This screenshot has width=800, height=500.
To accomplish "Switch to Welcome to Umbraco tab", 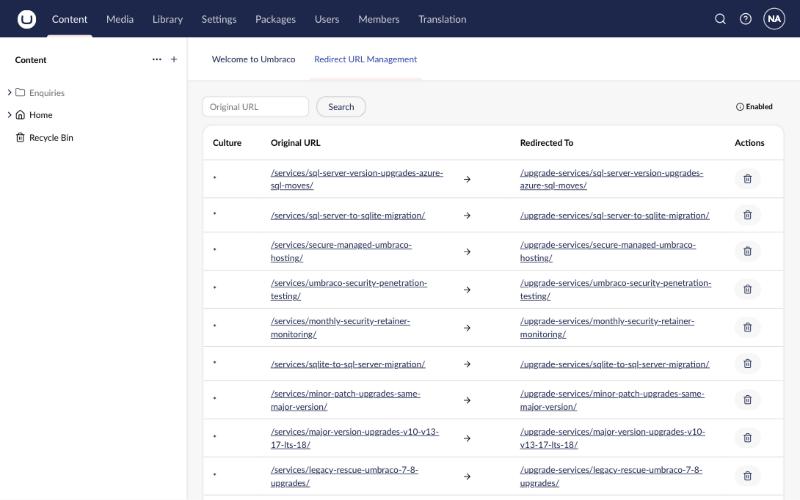I will click(254, 59).
